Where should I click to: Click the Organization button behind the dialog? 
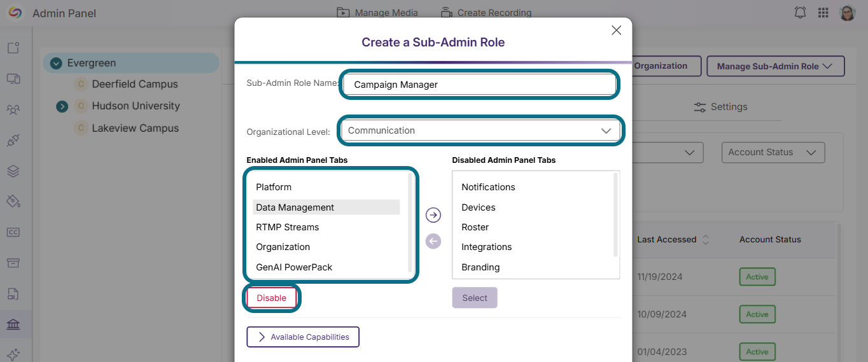pyautogui.click(x=667, y=66)
